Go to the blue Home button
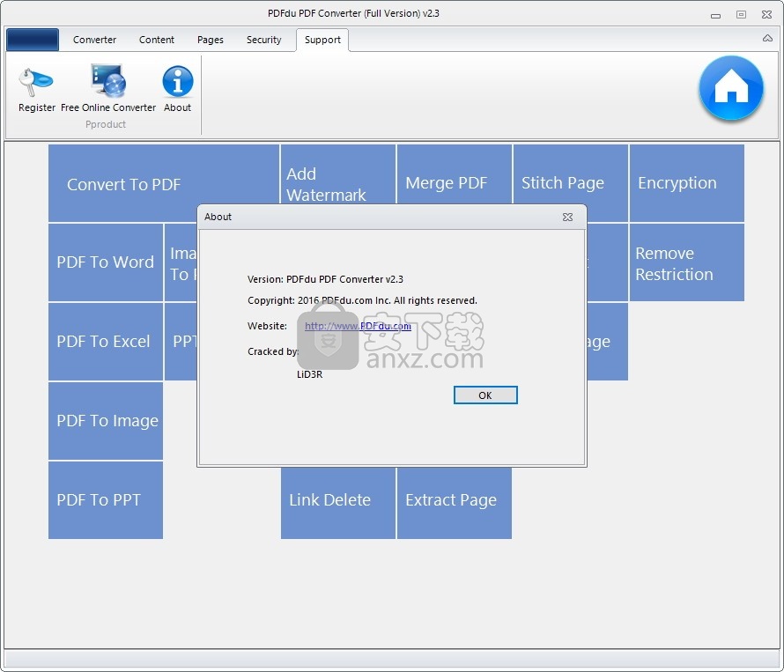 coord(731,88)
